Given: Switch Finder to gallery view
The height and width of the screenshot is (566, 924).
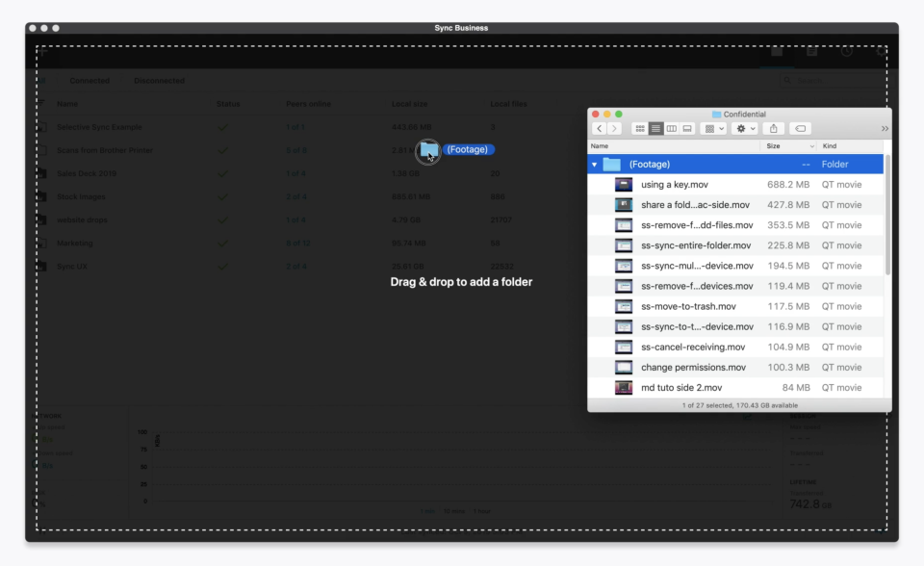Looking at the screenshot, I should click(686, 128).
